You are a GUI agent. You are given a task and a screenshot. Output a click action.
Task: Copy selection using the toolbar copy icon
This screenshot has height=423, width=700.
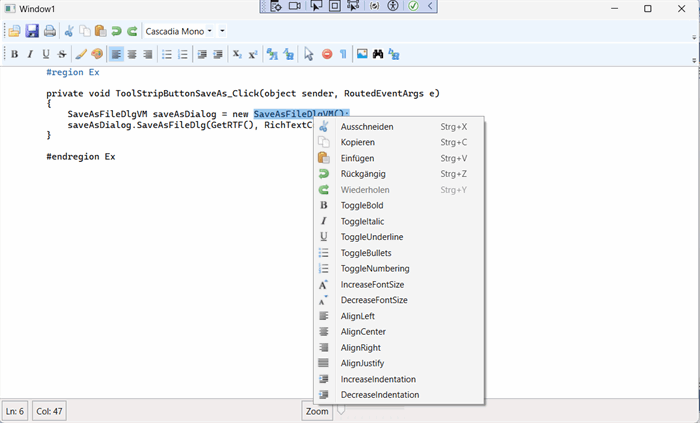(85, 31)
